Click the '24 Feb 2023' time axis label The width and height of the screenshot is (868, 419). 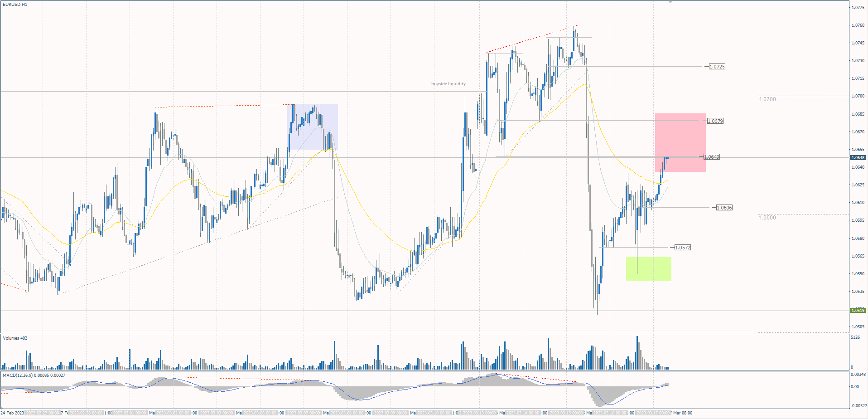pyautogui.click(x=13, y=413)
